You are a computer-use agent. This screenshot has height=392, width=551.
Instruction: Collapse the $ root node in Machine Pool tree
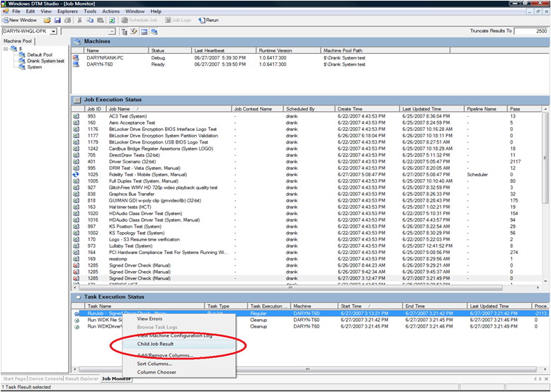(x=6, y=49)
